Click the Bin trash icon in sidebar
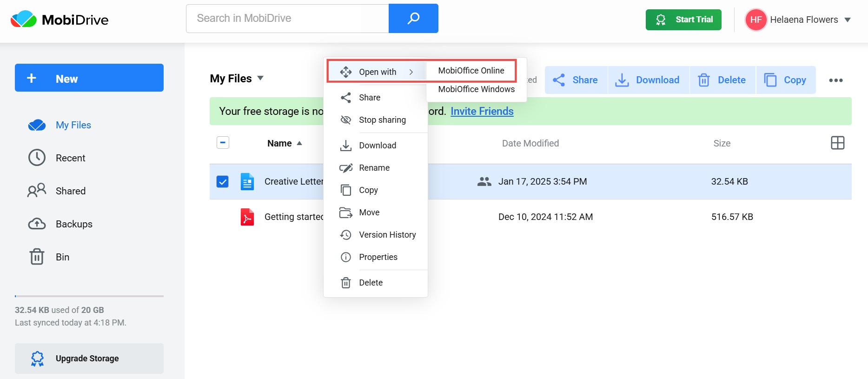Viewport: 868px width, 379px height. (37, 257)
